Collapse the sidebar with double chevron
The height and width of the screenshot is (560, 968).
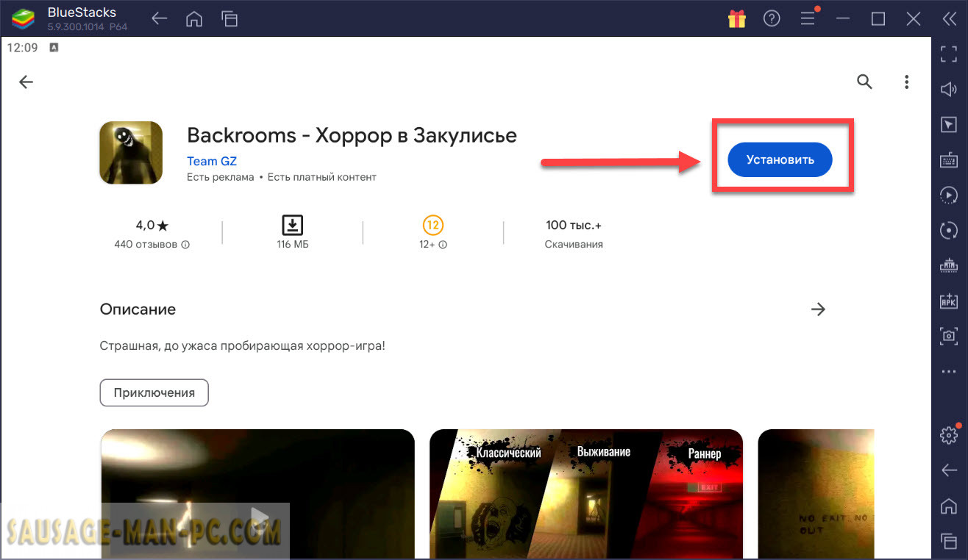click(x=949, y=19)
